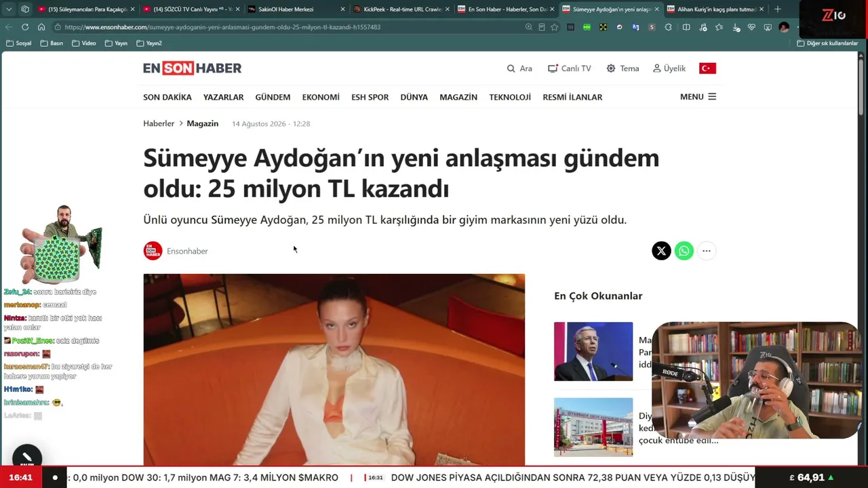
Task: Share the article on X
Action: [x=661, y=251]
